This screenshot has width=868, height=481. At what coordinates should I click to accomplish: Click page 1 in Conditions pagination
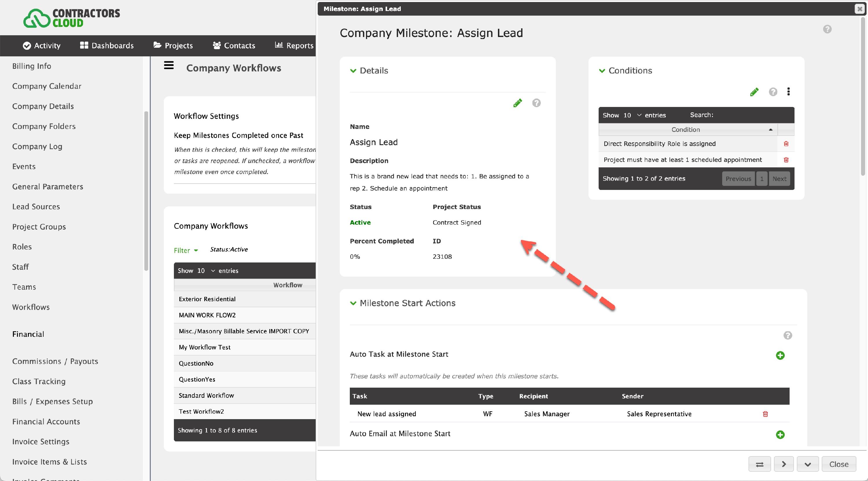(762, 179)
